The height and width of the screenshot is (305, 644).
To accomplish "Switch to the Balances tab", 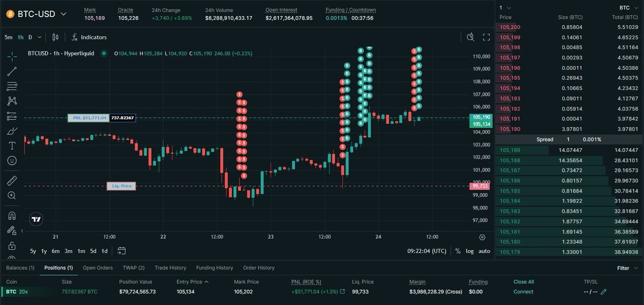I will (x=20, y=268).
